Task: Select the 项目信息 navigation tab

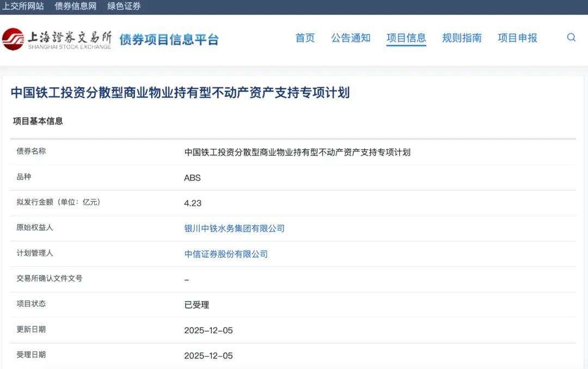Action: click(x=406, y=38)
